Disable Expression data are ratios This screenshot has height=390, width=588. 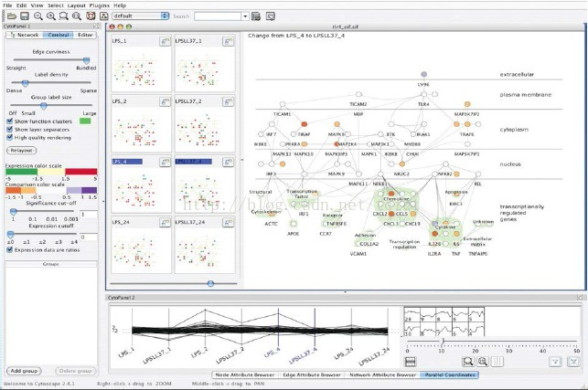click(9, 248)
